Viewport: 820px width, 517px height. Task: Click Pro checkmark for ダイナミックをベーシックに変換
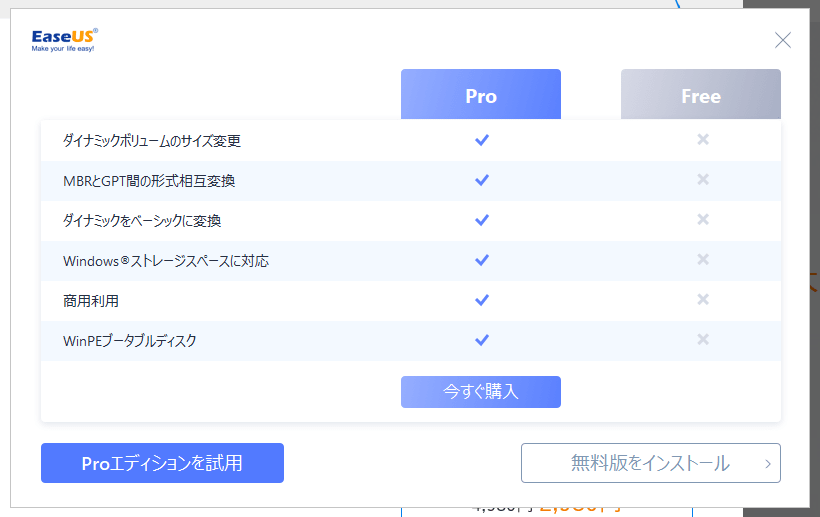(x=482, y=220)
